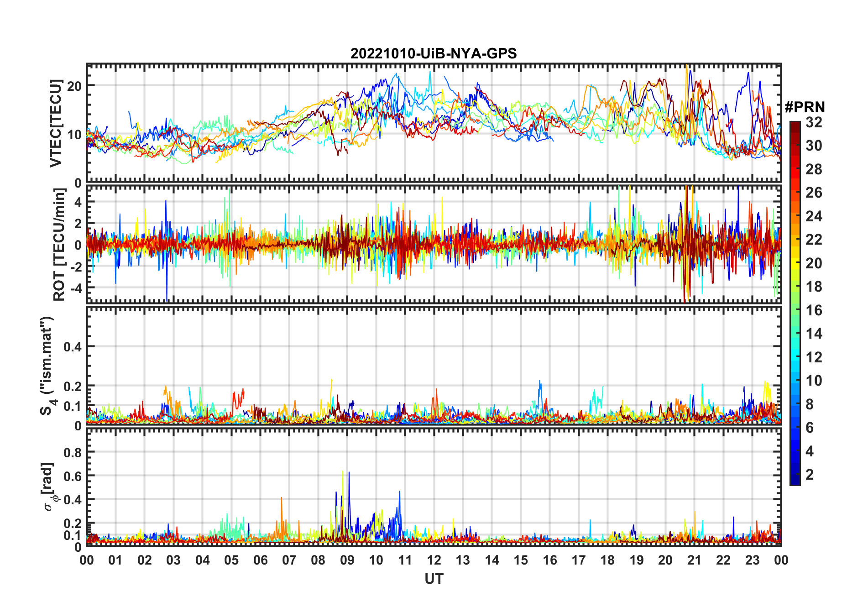This screenshot has height=607, width=868.
Task: Click colorbar tick label 20
Action: [x=814, y=263]
